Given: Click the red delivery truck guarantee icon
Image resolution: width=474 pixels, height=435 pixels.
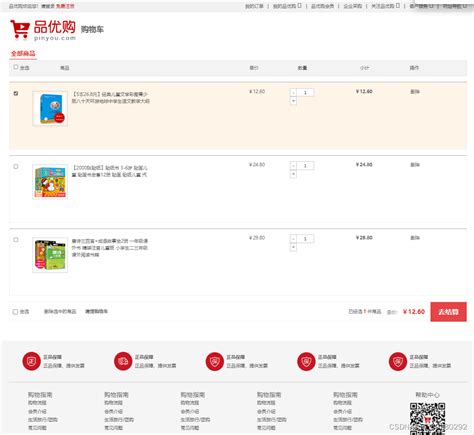Looking at the screenshot, I should [123, 361].
